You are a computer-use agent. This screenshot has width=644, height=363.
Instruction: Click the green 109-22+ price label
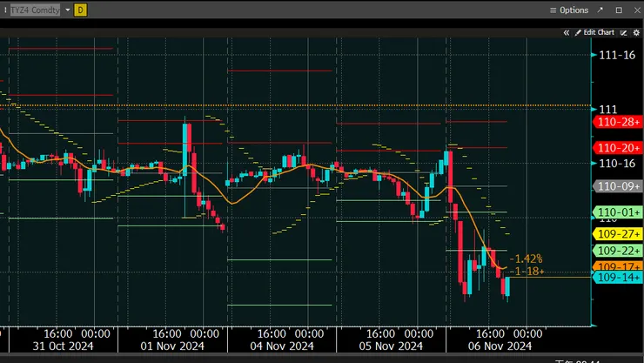618,251
